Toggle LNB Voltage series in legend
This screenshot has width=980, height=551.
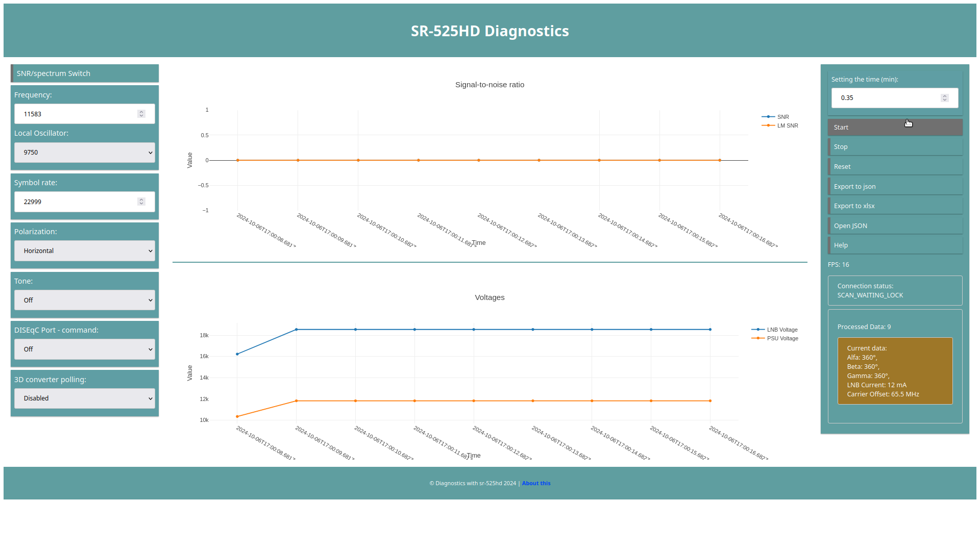[x=775, y=330]
